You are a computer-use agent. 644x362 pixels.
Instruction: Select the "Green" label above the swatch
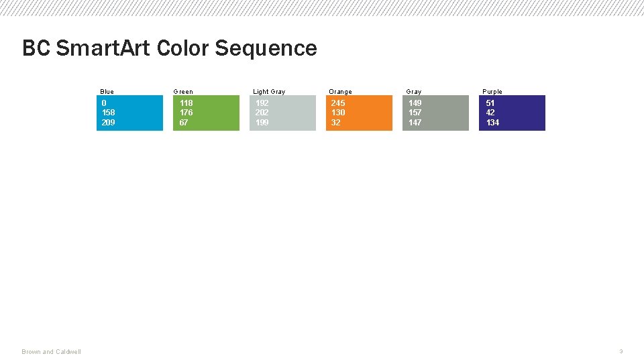pos(183,92)
